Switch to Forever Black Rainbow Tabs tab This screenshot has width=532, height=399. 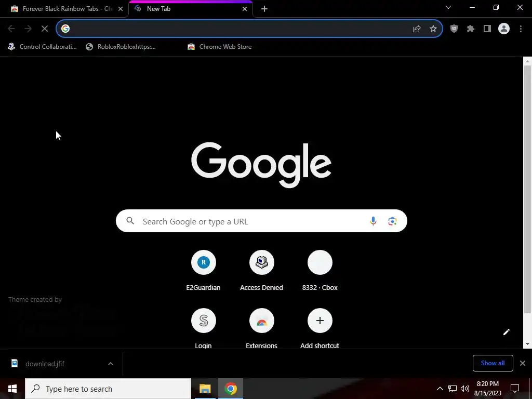coord(64,9)
